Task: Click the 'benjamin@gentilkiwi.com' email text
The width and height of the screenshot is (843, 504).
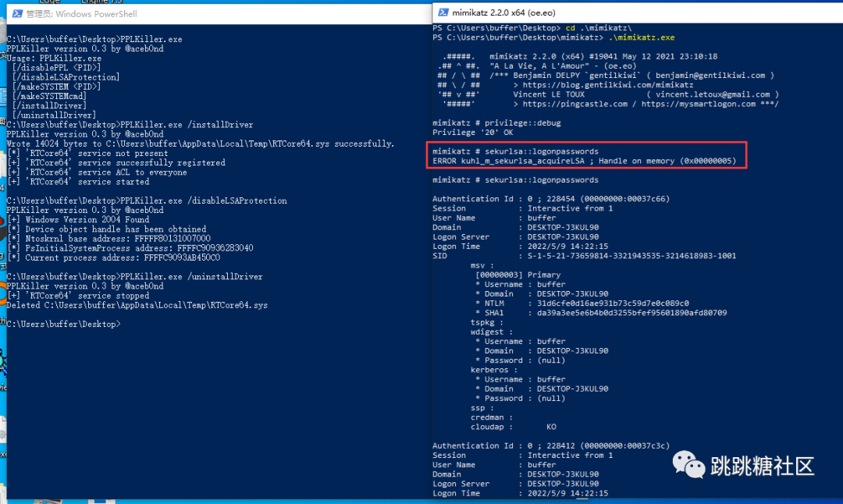Action: click(710, 76)
